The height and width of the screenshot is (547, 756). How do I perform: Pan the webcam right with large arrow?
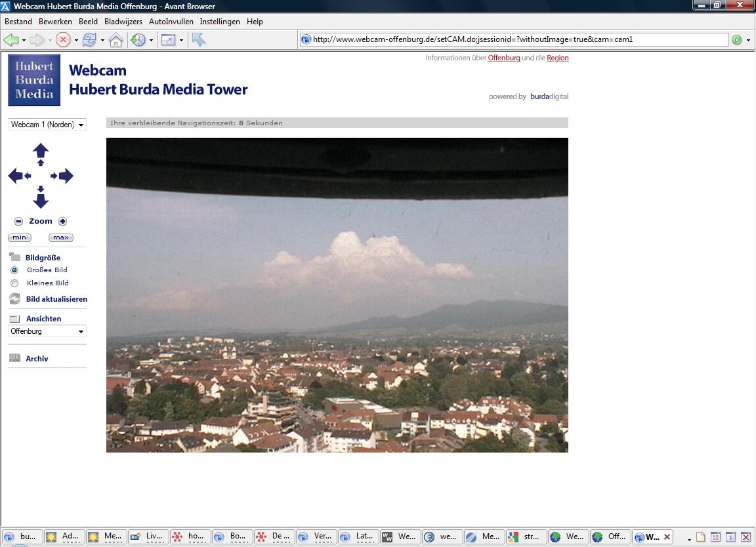pos(66,176)
